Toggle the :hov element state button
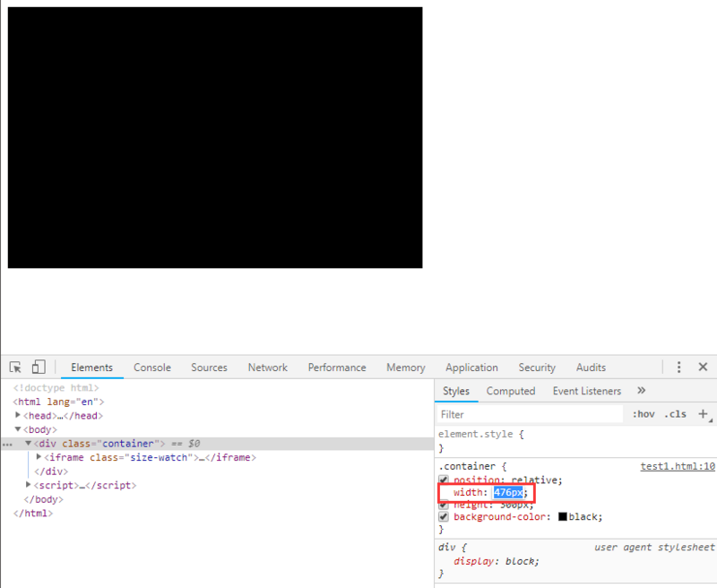The width and height of the screenshot is (717, 588). pos(644,414)
